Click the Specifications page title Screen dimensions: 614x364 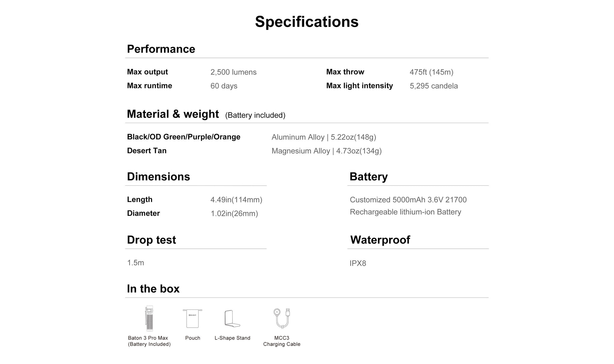(x=307, y=22)
